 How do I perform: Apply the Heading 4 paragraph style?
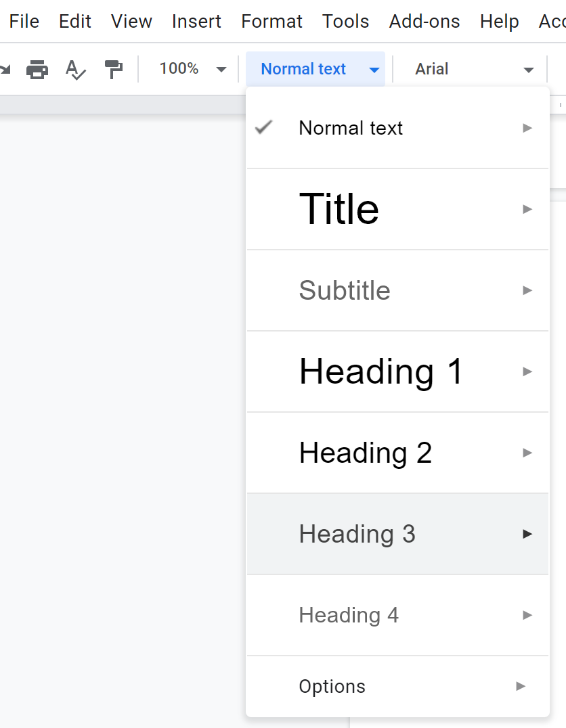(397, 615)
